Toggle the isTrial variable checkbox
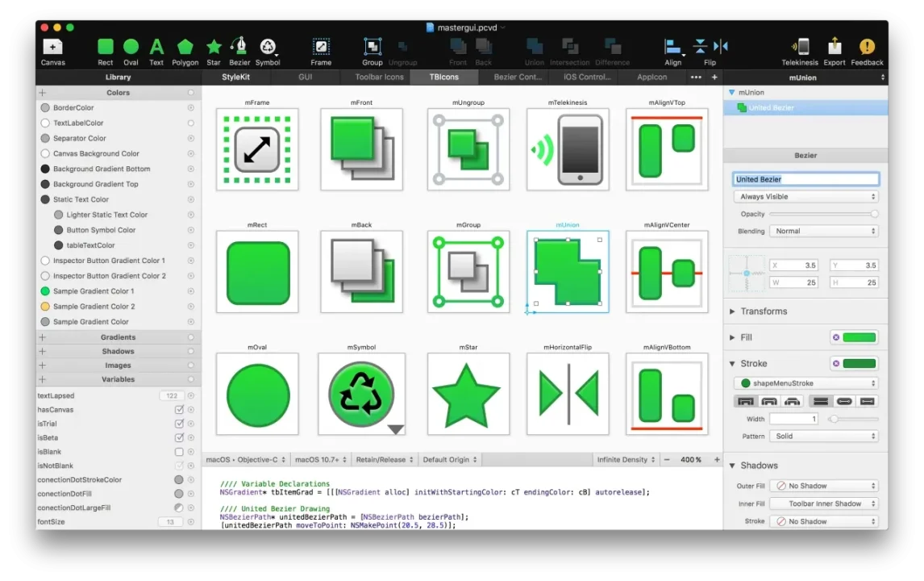The height and width of the screenshot is (581, 924). [x=179, y=424]
